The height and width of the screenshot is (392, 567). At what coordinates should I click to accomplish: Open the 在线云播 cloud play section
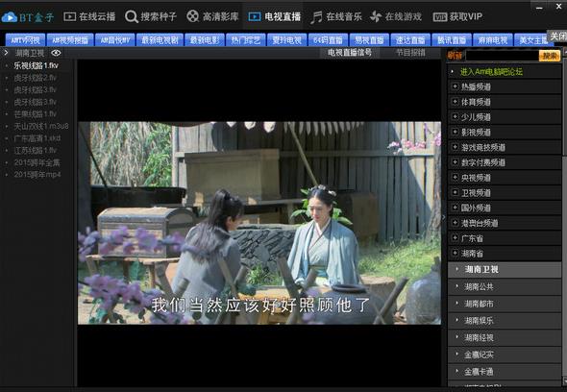click(x=89, y=16)
